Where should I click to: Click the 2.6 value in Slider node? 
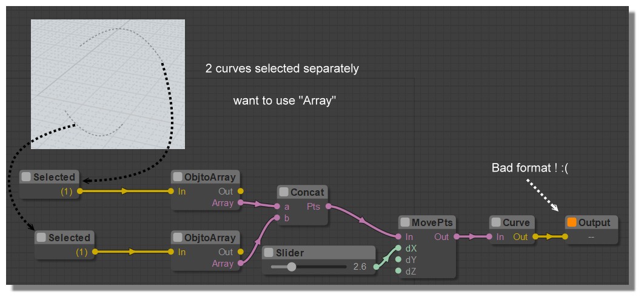pyautogui.click(x=360, y=267)
